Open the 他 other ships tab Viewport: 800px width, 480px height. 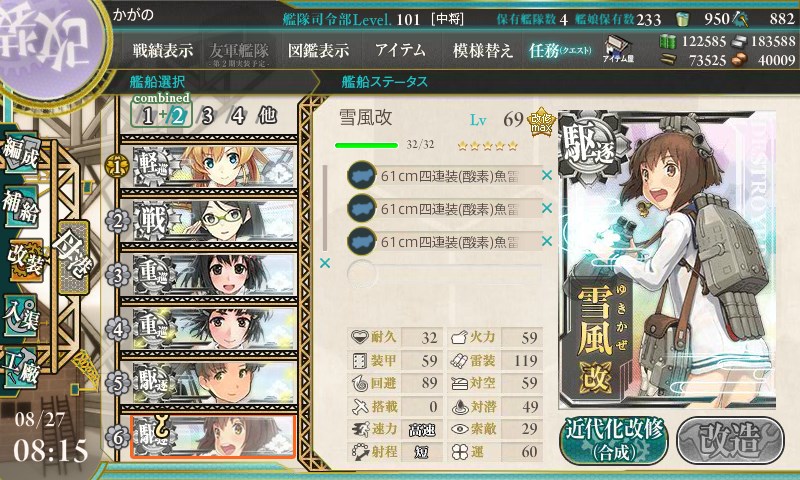[267, 115]
